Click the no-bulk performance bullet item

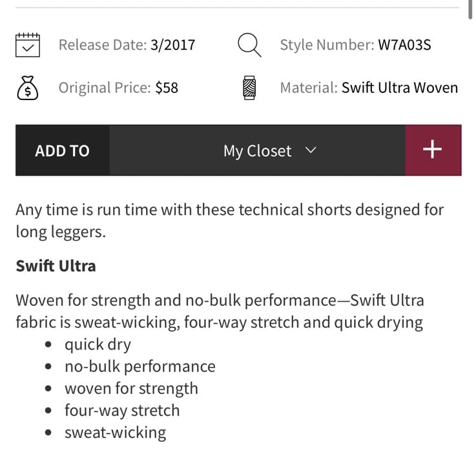tap(140, 366)
